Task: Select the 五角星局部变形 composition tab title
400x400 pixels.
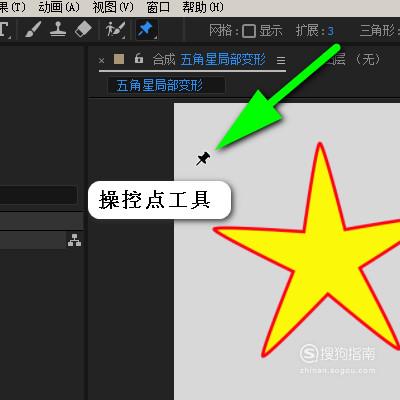Action: coord(223,60)
